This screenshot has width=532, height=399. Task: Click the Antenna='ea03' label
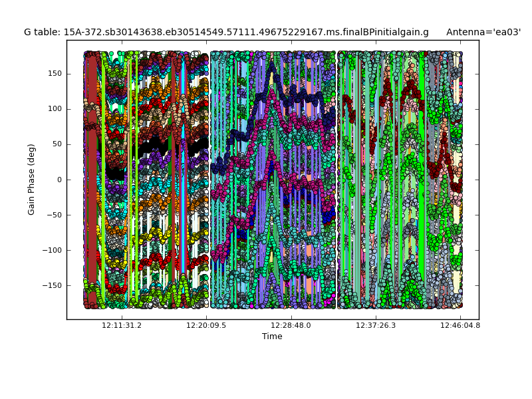coord(483,32)
